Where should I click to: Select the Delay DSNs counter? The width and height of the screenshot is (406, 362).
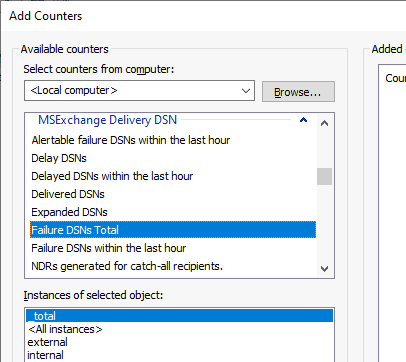click(59, 158)
